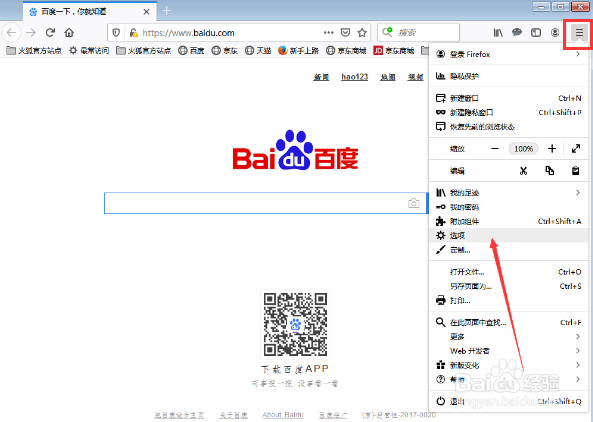Cut using the scissors icon
This screenshot has width=593, height=422.
pos(523,171)
